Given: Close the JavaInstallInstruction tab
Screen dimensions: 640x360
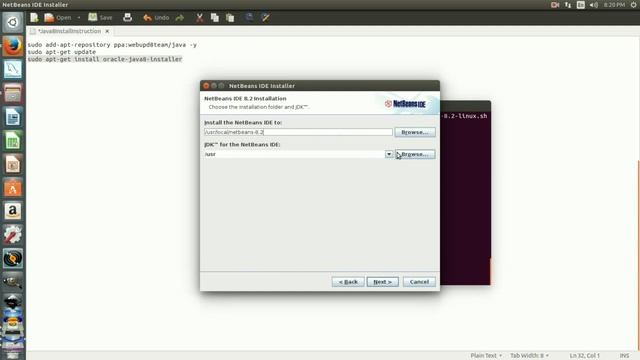Looking at the screenshot, I should (107, 31).
